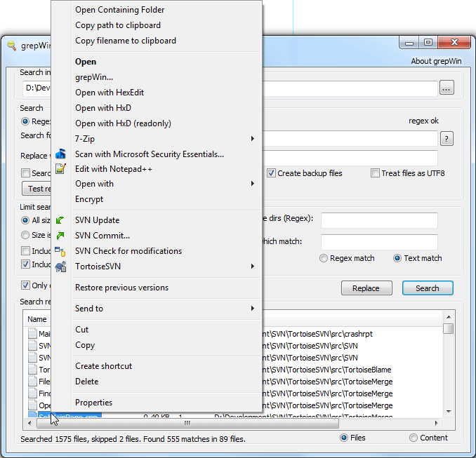Select the Text match radio button
This screenshot has width=476, height=458.
click(397, 258)
